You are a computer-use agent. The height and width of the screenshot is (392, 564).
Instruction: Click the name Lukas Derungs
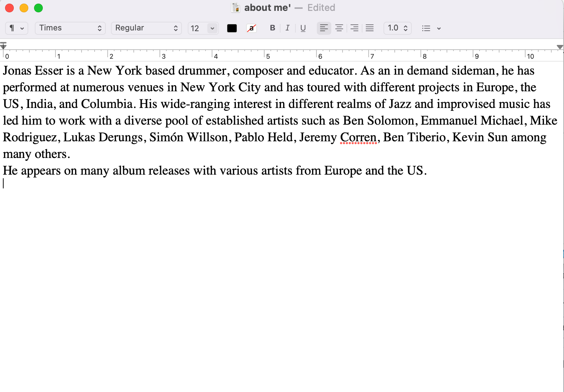click(x=103, y=137)
